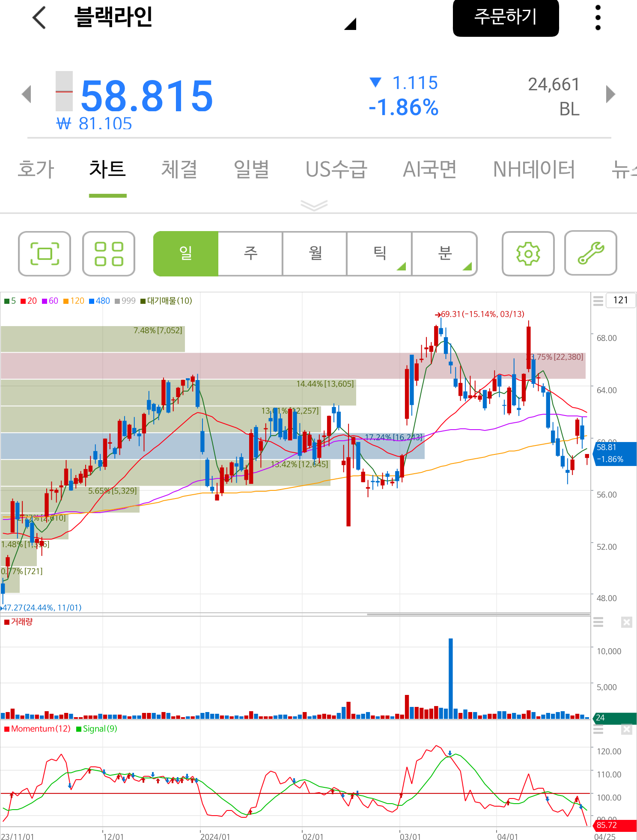
Task: Tap the won price ₩ 81.105
Action: (x=94, y=124)
